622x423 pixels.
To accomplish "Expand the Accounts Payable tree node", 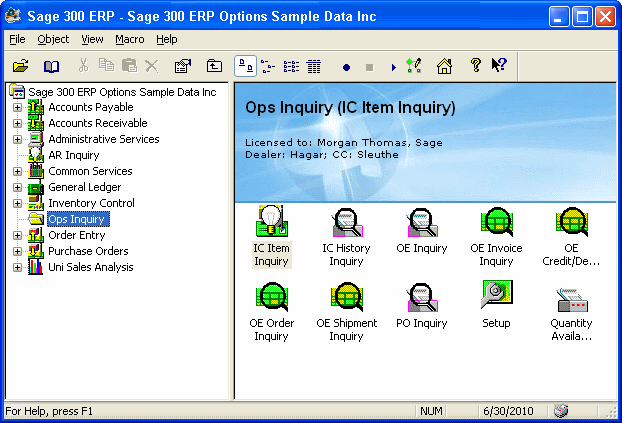I will (17, 107).
